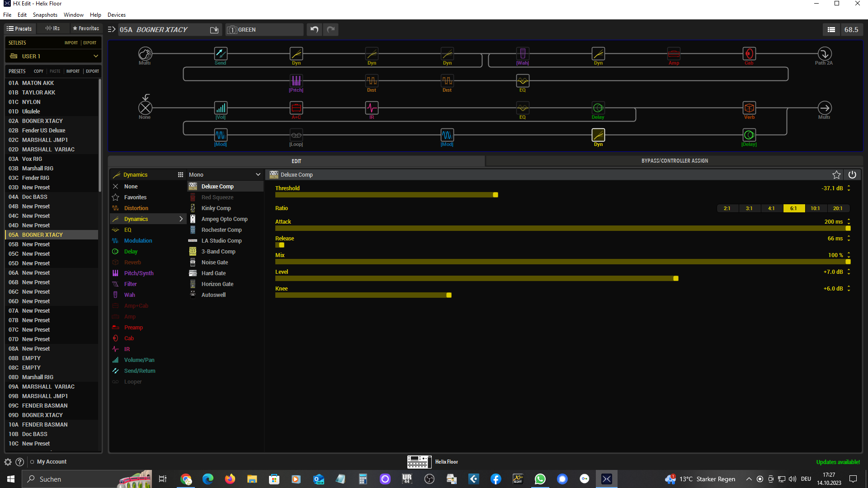868x488 pixels.
Task: Mark Deluxe Comp as favorite with the star
Action: [836, 175]
